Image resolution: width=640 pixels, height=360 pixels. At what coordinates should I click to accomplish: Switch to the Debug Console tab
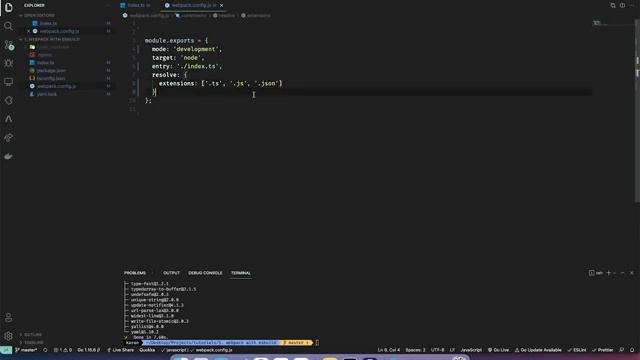coord(205,273)
